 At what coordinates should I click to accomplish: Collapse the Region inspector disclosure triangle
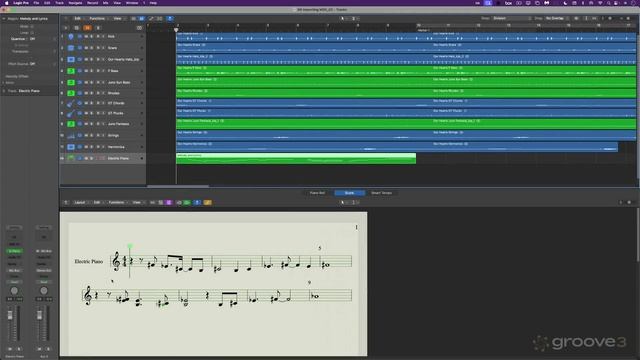4,19
